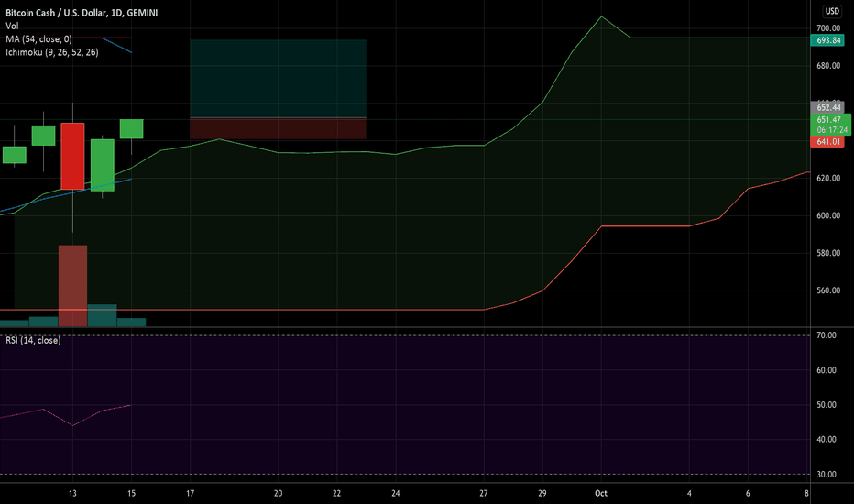This screenshot has width=854, height=504.
Task: Click the 620.00 price axis label
Action: pos(827,178)
